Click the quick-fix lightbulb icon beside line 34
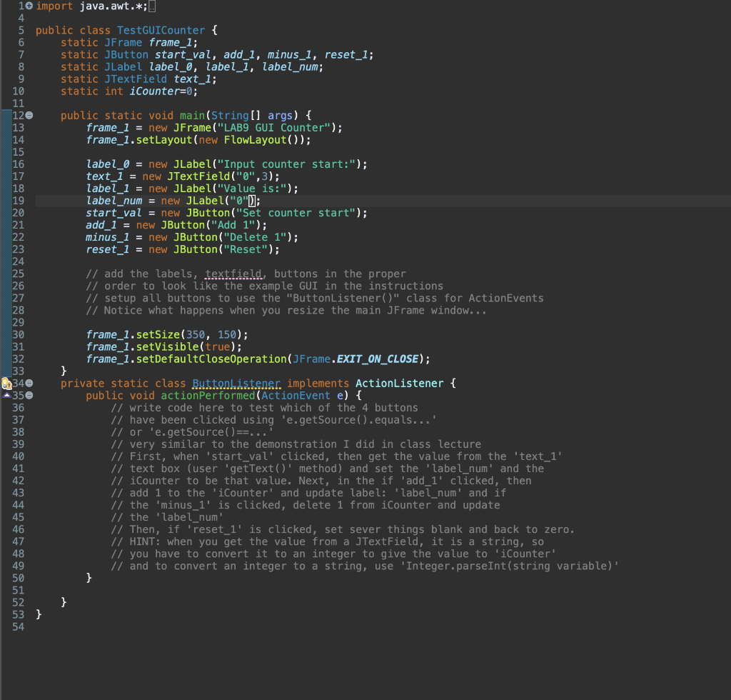The image size is (731, 700). (x=5, y=383)
